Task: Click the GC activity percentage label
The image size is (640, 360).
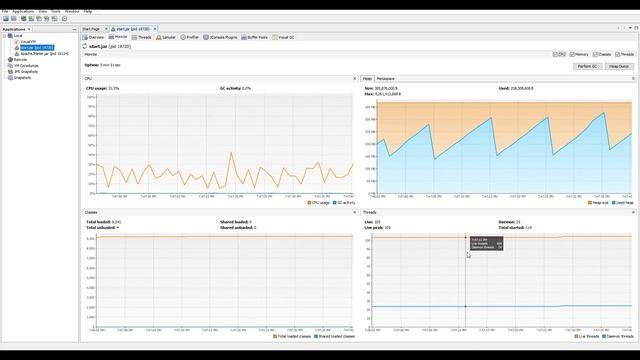Action: point(236,88)
